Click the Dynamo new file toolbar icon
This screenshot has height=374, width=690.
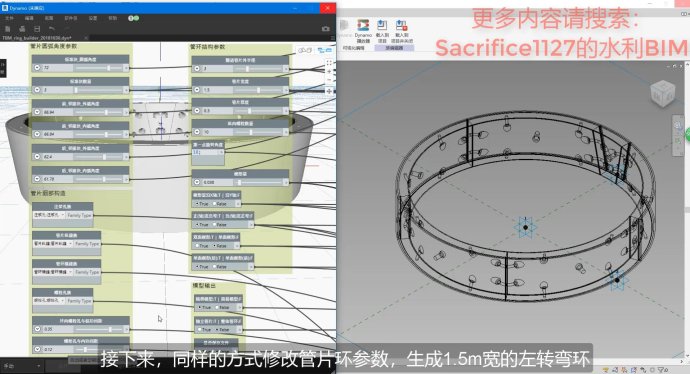tap(7, 29)
